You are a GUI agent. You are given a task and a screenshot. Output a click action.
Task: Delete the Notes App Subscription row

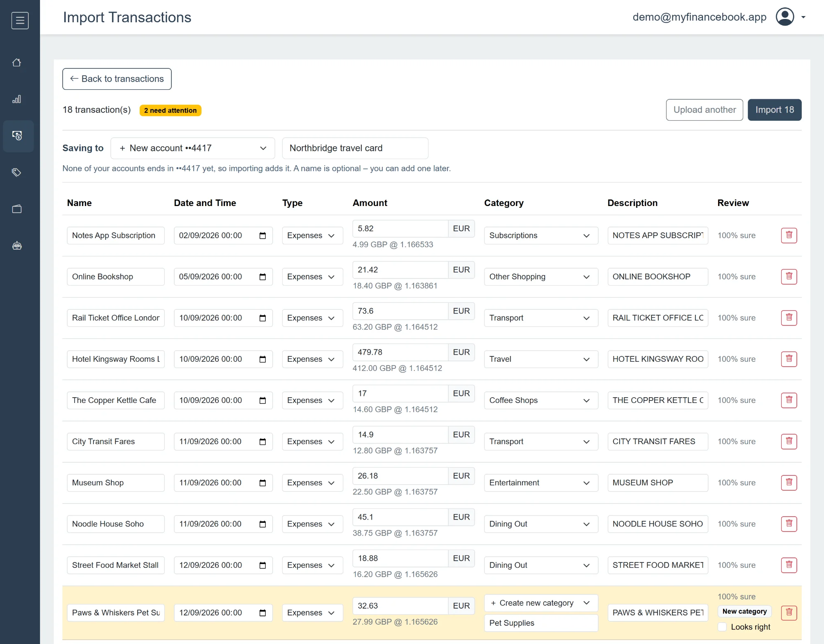789,235
